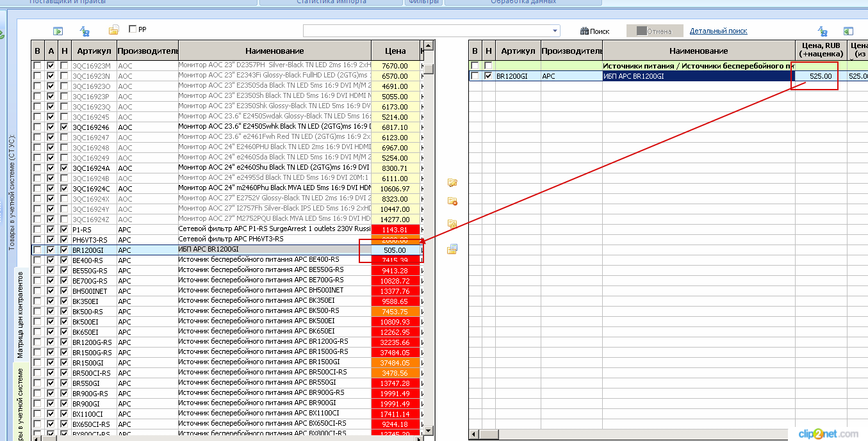Select the yellow price cell 7670.00

click(395, 66)
